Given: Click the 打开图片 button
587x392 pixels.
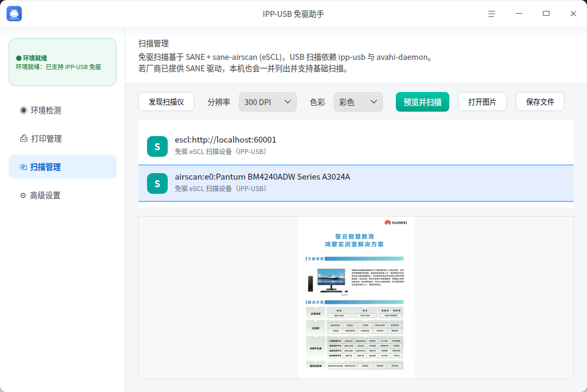Looking at the screenshot, I should click(x=482, y=102).
